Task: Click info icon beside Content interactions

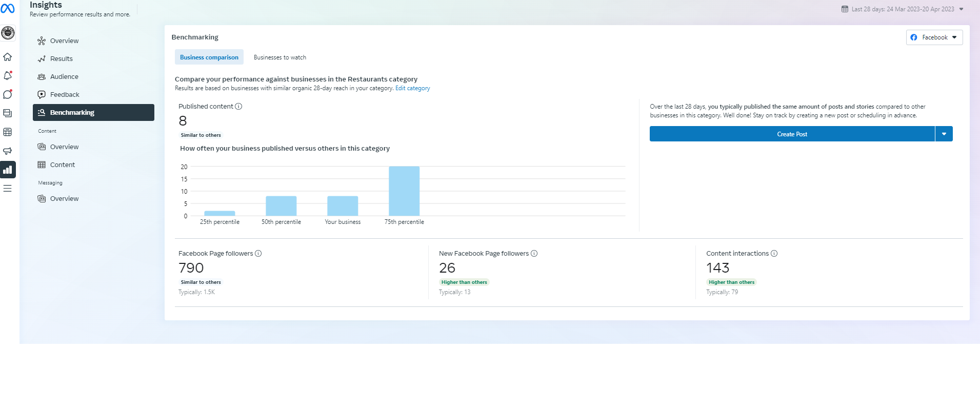Action: tap(774, 254)
